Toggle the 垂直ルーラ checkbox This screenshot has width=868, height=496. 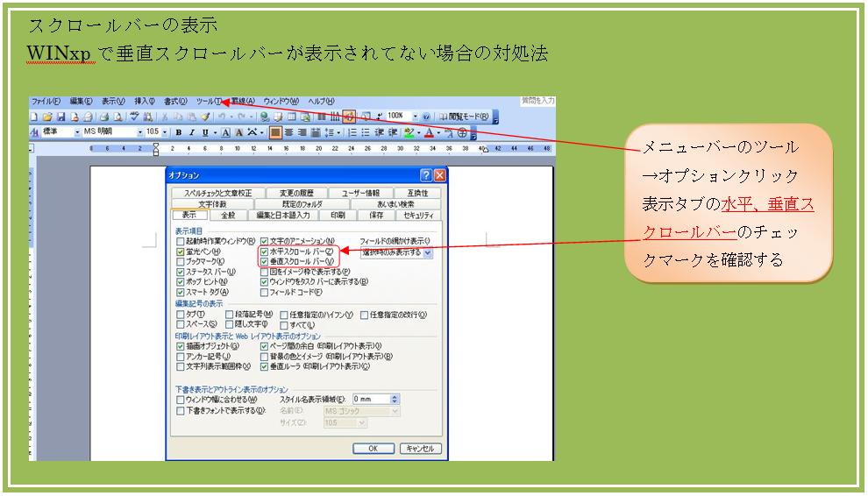coord(264,366)
